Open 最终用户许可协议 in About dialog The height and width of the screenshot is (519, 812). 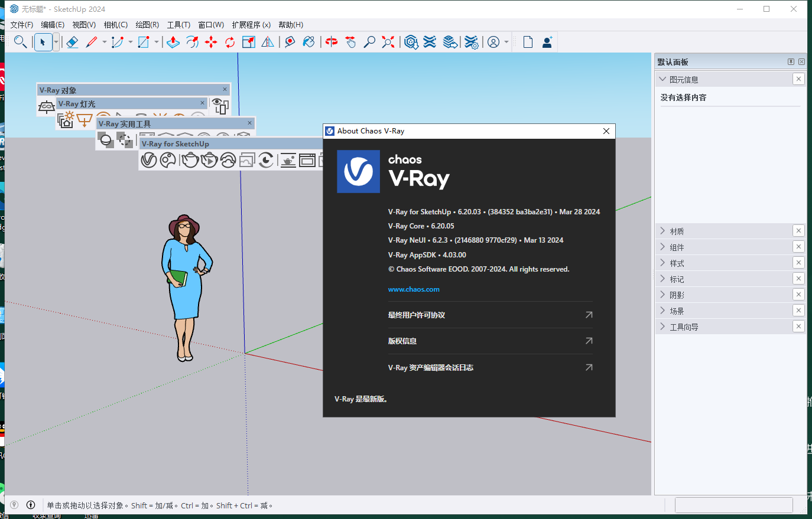pos(490,315)
